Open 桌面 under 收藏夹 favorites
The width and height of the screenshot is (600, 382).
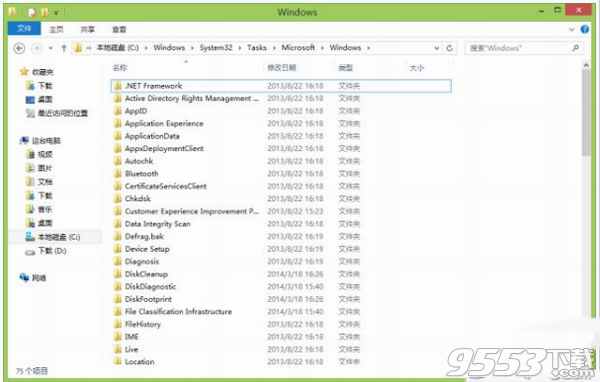45,100
